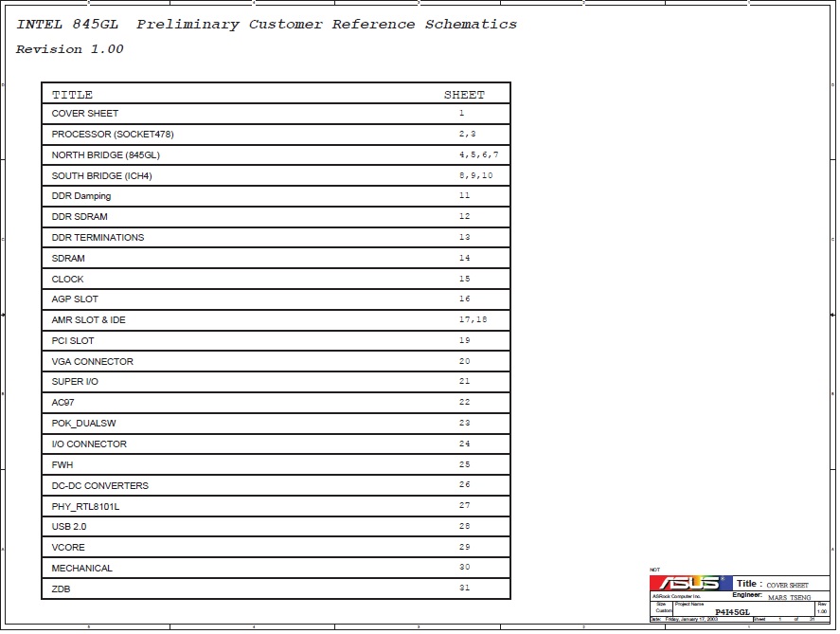840x634 pixels.
Task: Click project name 'P4I45GL'
Action: [732, 612]
